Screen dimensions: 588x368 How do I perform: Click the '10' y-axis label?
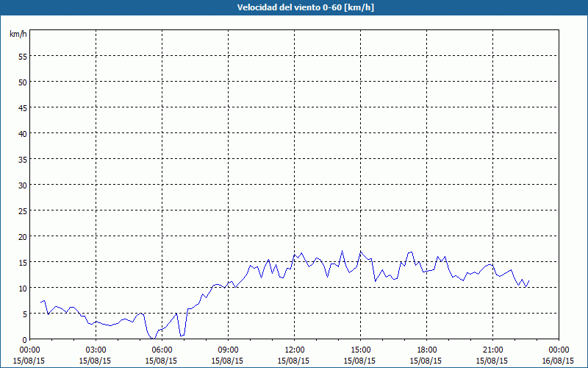point(23,288)
